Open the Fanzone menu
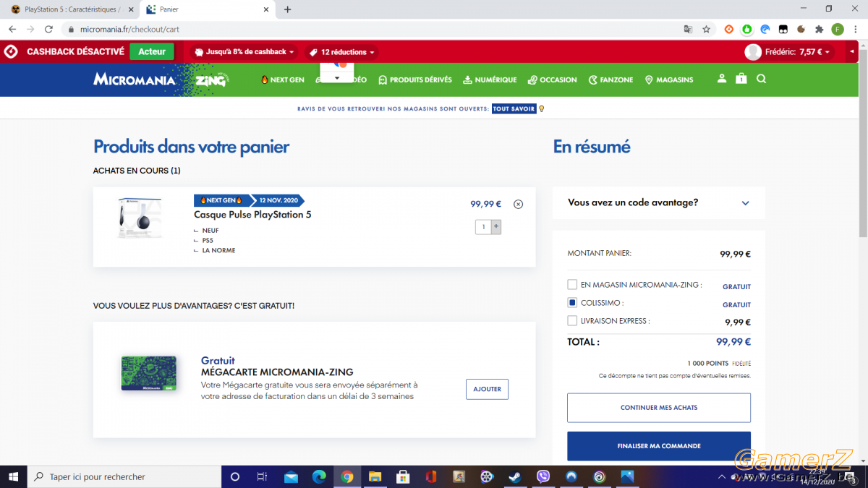The width and height of the screenshot is (868, 488). [611, 80]
